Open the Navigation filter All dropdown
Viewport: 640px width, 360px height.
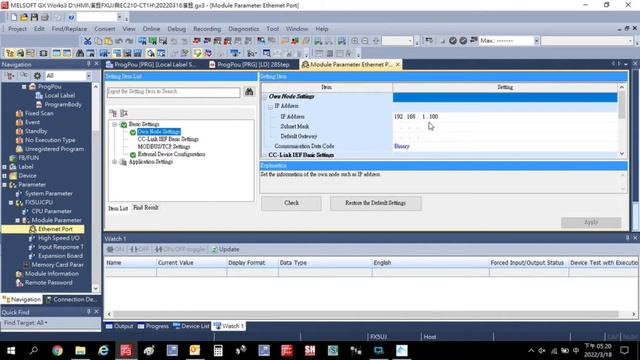tap(89, 76)
